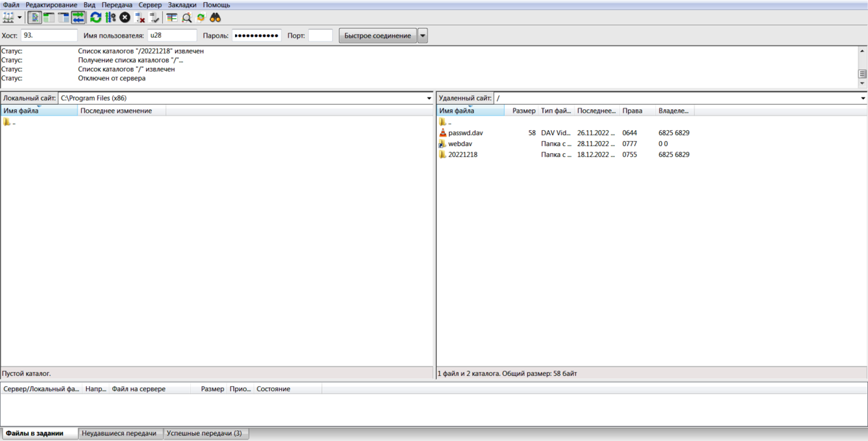Open the Site Manager icon

(x=9, y=17)
